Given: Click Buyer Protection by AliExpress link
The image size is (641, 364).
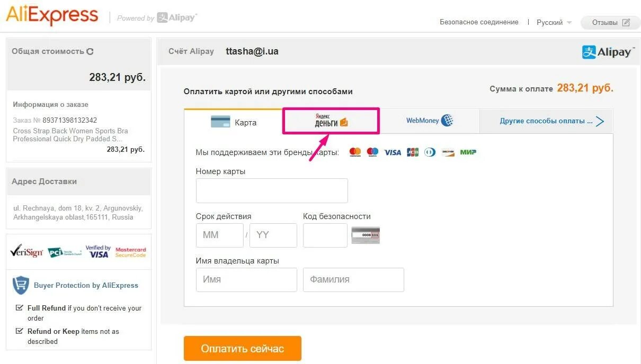Looking at the screenshot, I should tap(86, 285).
